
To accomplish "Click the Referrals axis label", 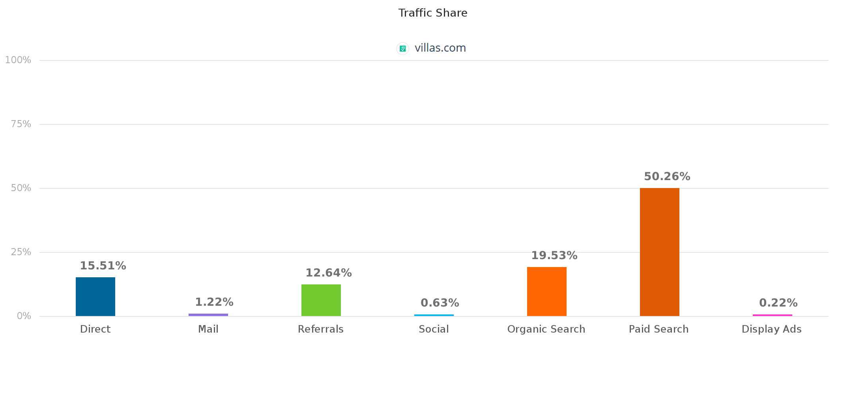I will click(321, 329).
